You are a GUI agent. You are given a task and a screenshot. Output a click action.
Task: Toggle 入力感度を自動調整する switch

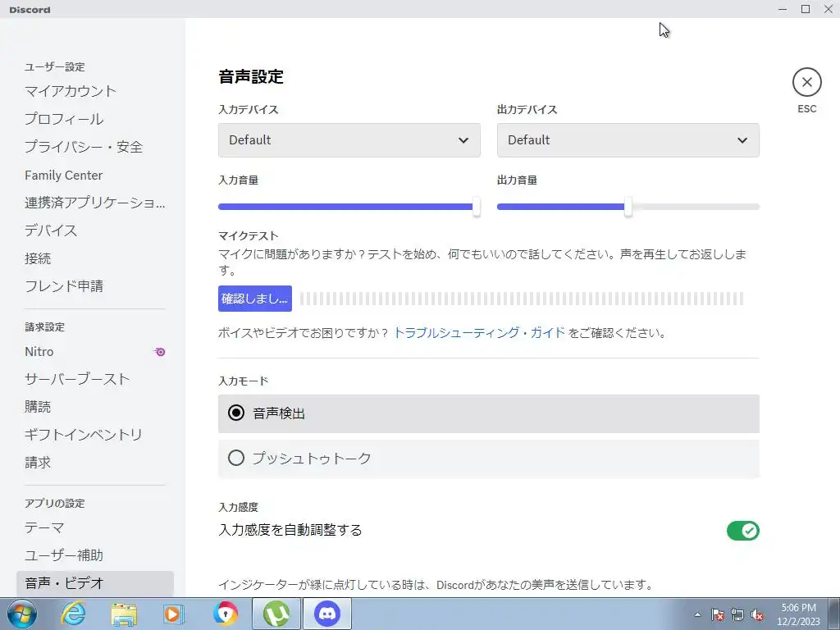(742, 531)
